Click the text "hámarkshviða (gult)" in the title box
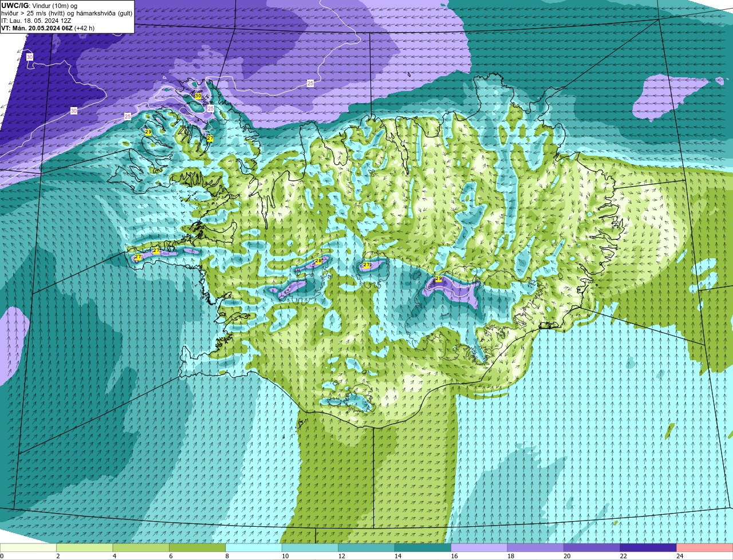This screenshot has width=733, height=560. coord(103,13)
